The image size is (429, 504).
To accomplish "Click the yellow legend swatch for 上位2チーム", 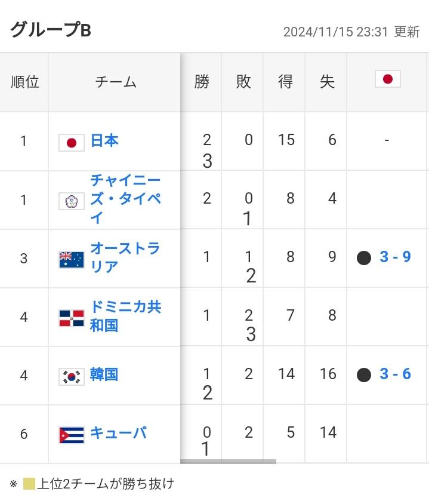I will pyautogui.click(x=29, y=484).
